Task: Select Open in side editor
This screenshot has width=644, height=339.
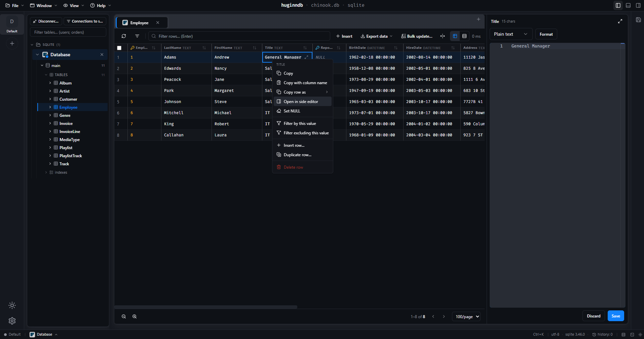Action: point(302,101)
